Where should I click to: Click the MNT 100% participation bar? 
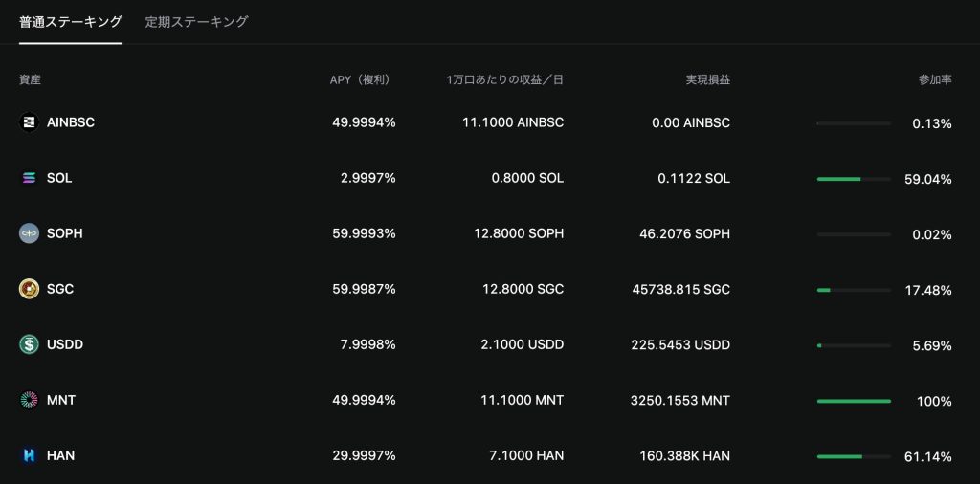point(854,401)
